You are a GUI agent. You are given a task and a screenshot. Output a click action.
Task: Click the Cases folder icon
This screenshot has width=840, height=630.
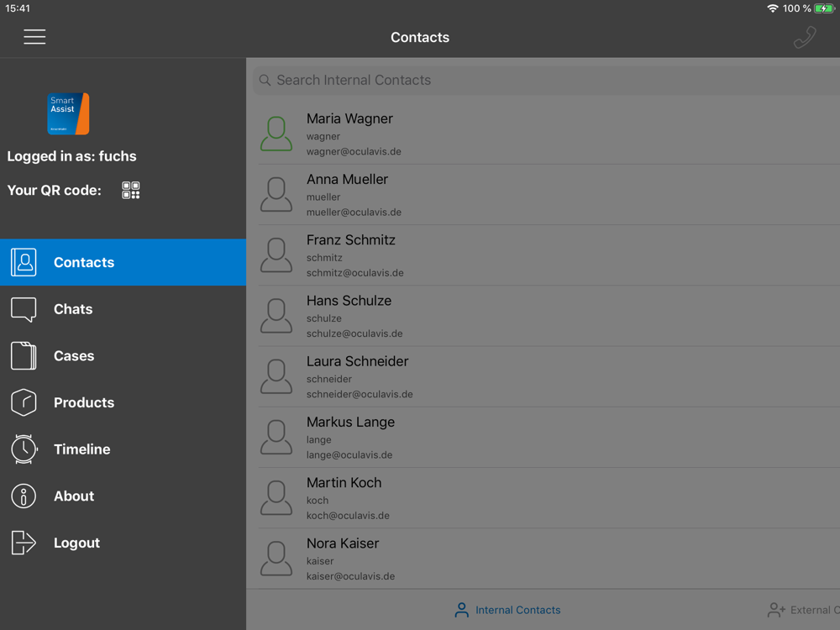coord(24,355)
